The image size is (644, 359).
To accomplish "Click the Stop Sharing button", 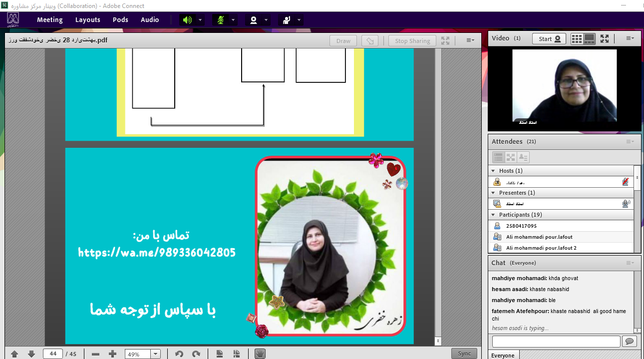I will click(x=412, y=41).
